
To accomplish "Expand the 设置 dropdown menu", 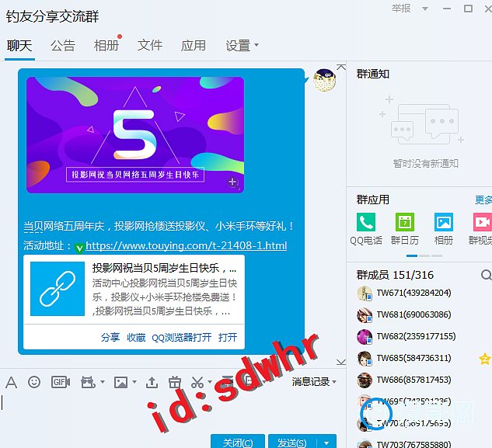I will [x=256, y=45].
